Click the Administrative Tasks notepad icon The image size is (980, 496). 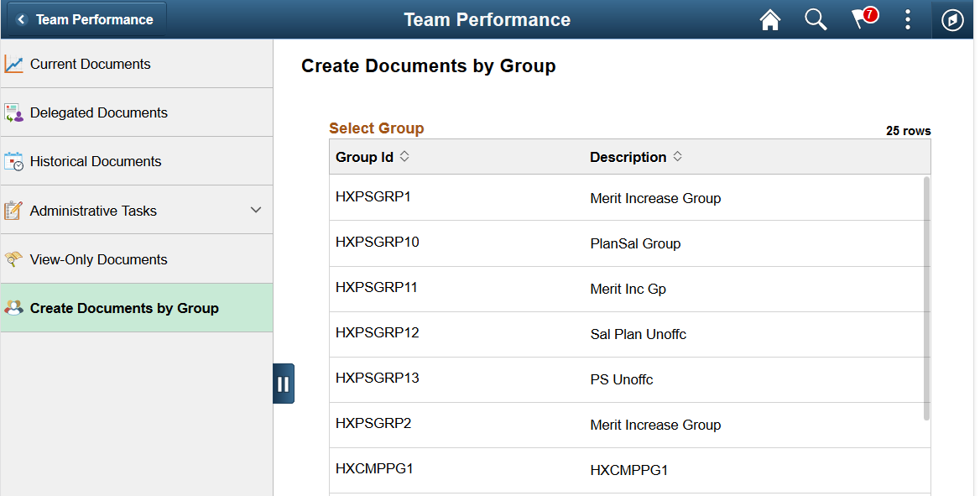(13, 210)
